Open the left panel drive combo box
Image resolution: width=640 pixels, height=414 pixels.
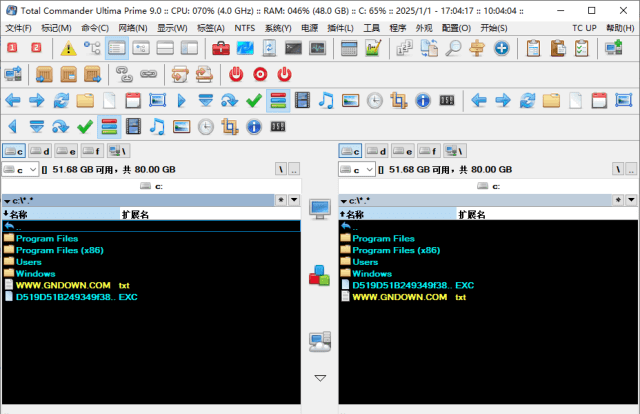(20, 169)
